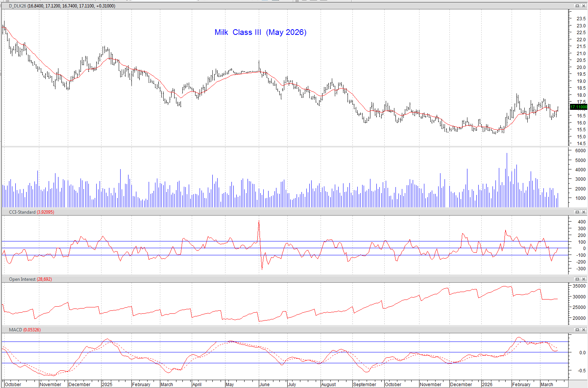Screen dimensions: 588x388
Task: Click the 35000 mark on Open Interest scale
Action: coord(579,286)
